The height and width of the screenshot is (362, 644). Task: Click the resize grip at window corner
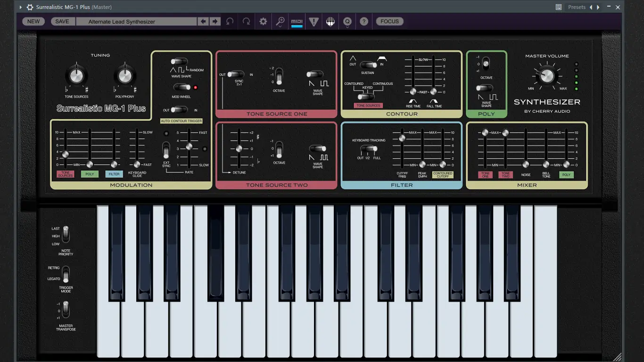tap(617, 357)
